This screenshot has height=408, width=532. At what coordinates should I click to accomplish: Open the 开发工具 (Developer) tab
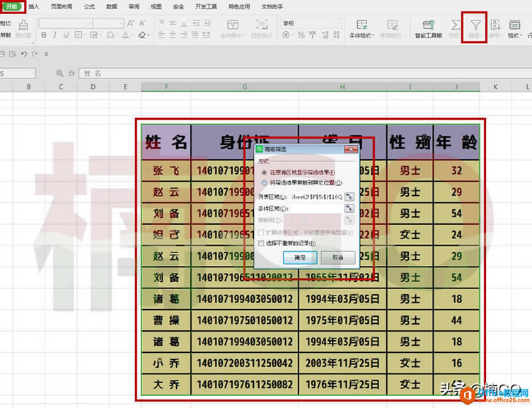tap(206, 6)
